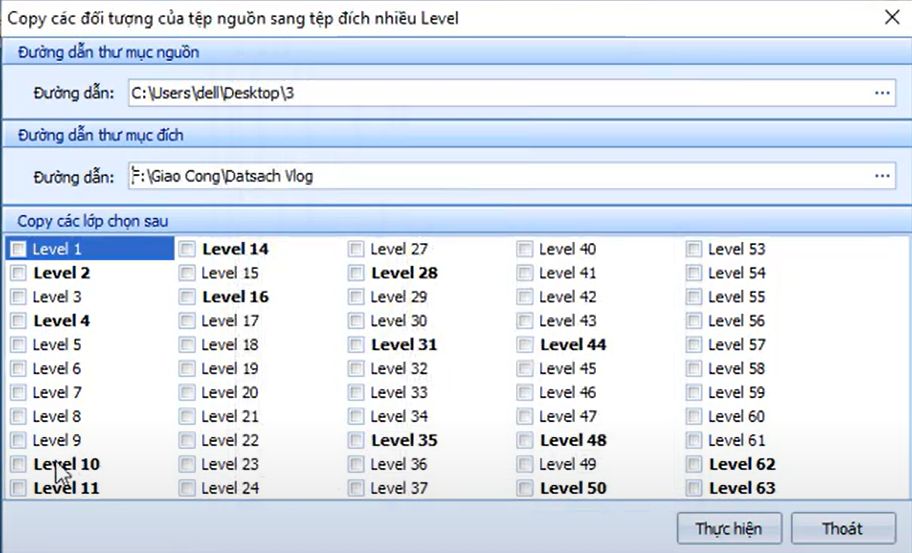Check the Level 63 checkbox
This screenshot has width=912, height=553.
point(693,488)
